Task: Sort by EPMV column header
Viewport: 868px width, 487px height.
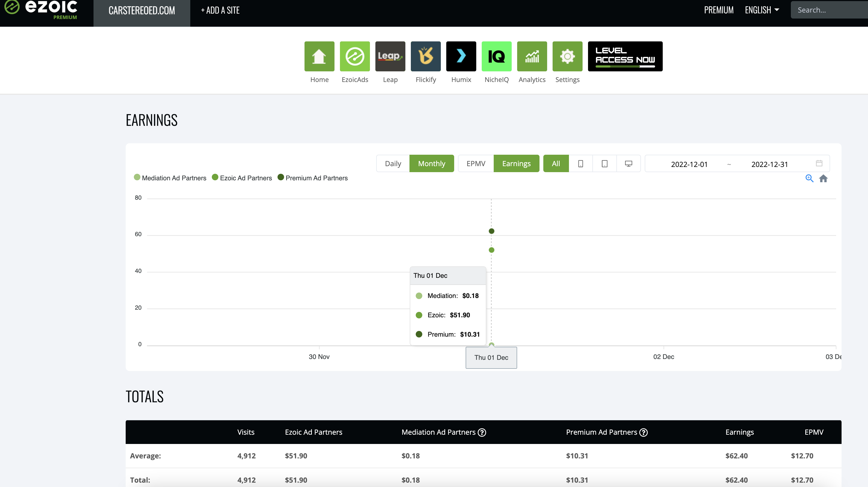Action: [814, 432]
